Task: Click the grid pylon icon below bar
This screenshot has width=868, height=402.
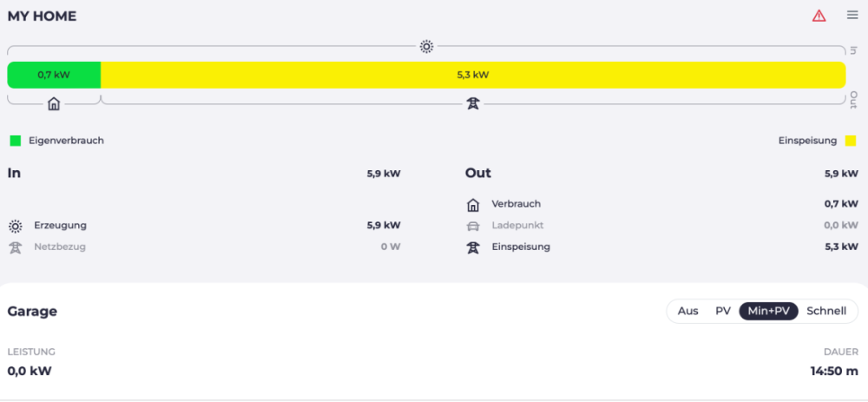Action: pos(472,104)
